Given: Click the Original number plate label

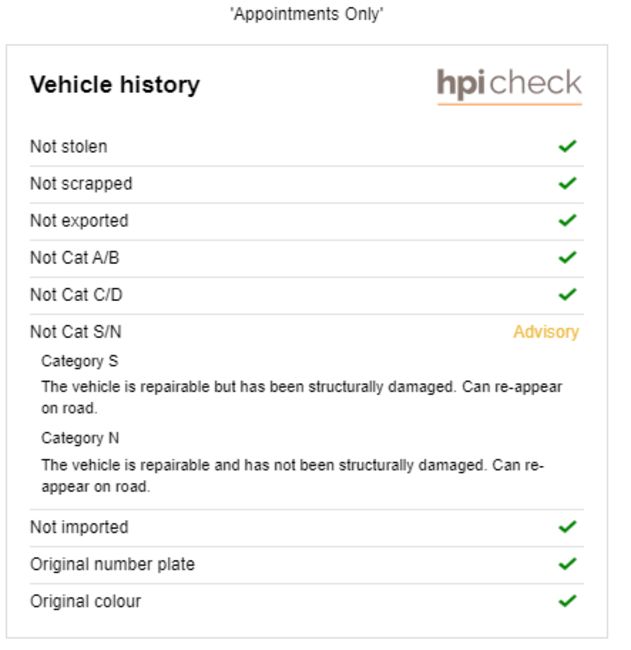Looking at the screenshot, I should (x=112, y=565).
